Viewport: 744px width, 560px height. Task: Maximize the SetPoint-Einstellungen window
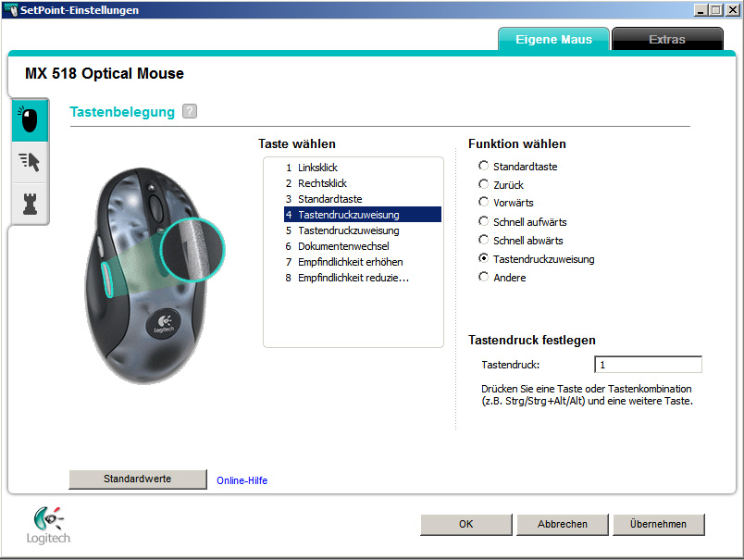point(716,10)
